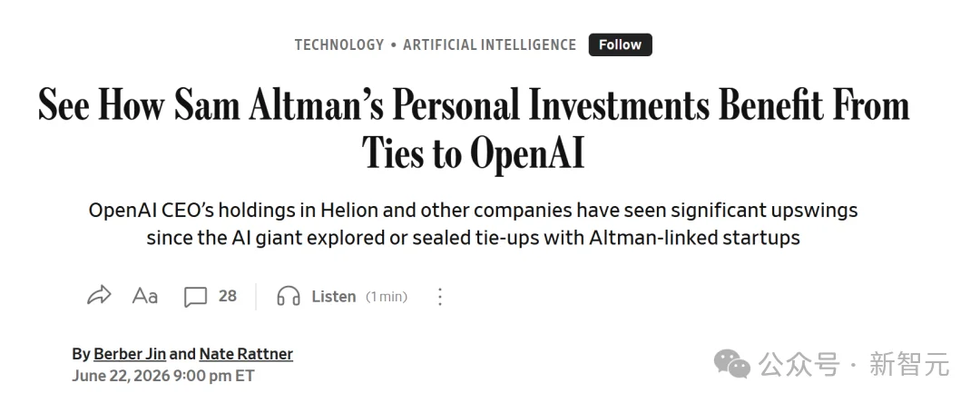Follow the Artificial Intelligence topic

pos(620,45)
